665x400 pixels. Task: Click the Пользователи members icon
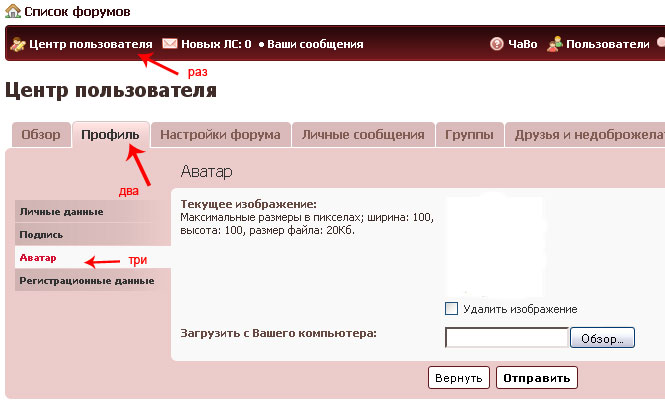pos(554,44)
